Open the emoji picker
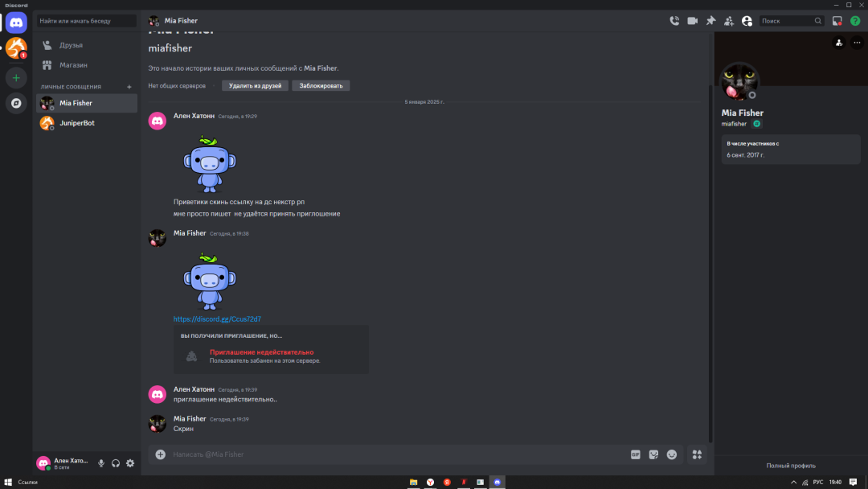 coord(672,454)
